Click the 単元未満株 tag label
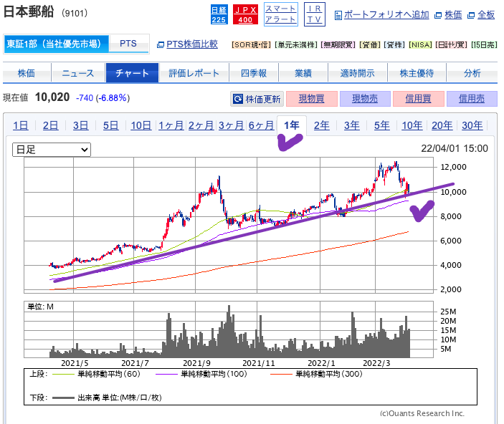Viewport: 504px width, 424px height. pos(296,44)
